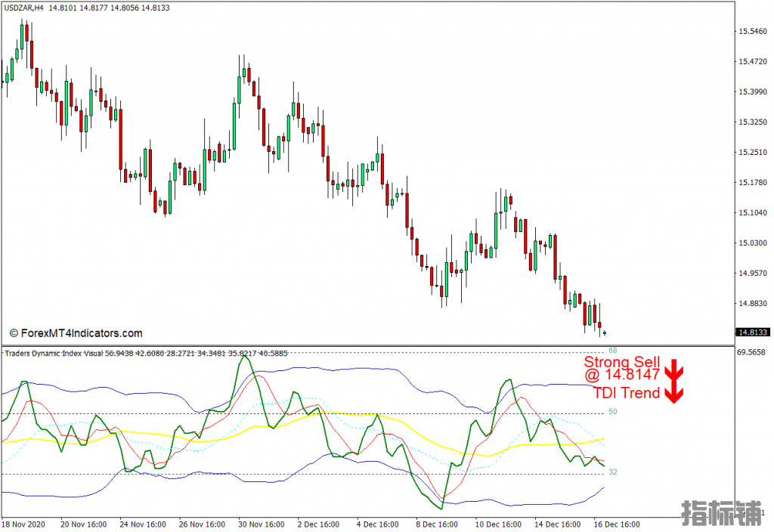Viewport: 774px width, 532px height.
Task: Click the 30 Nov 16:00 time label
Action: (x=262, y=524)
